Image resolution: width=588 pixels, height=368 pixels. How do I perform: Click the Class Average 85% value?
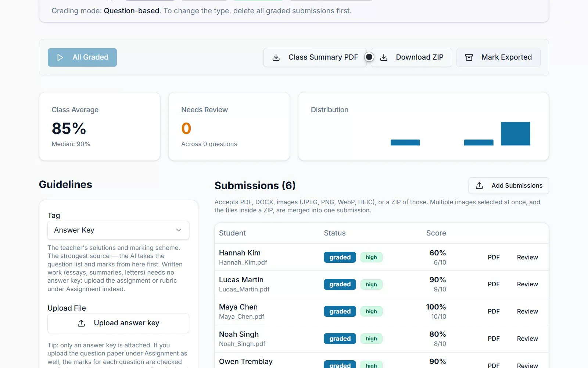pyautogui.click(x=69, y=128)
